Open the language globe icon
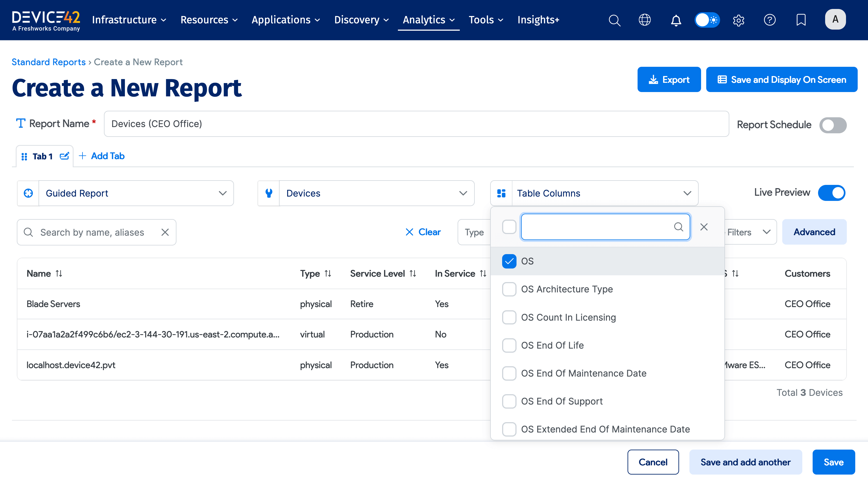Screen dimensions: 868x480 pos(645,20)
